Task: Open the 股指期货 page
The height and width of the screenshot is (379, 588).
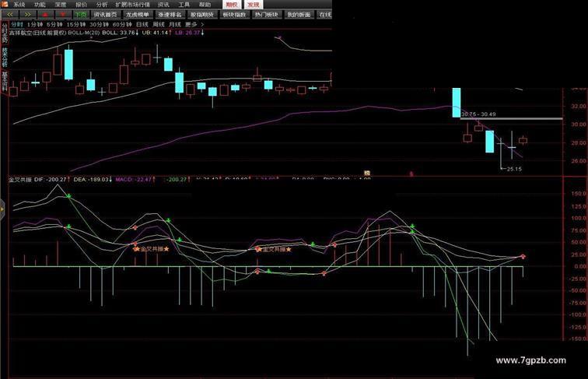Action: point(201,15)
